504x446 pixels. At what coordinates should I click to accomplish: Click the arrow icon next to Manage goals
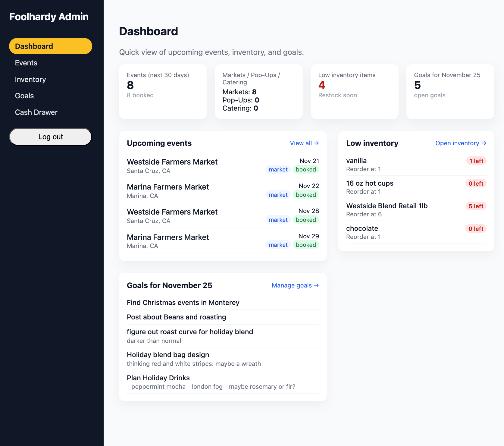(316, 285)
